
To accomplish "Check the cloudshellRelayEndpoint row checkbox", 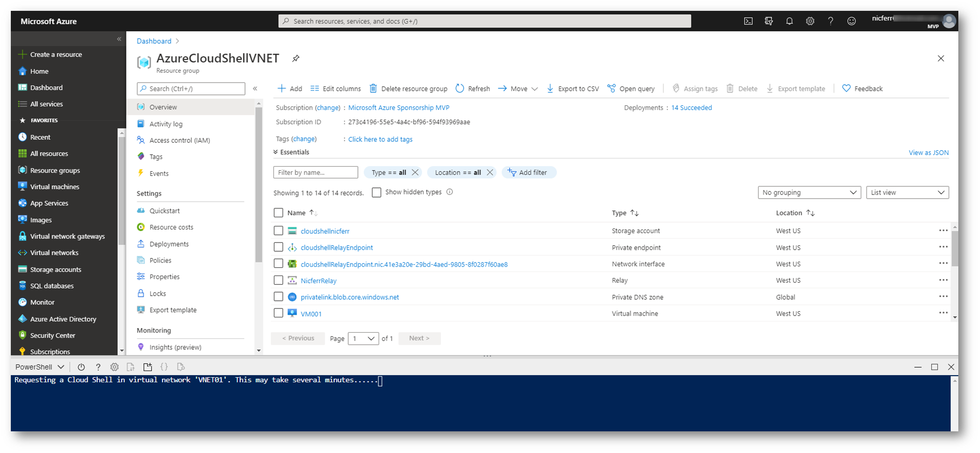I will tap(279, 247).
